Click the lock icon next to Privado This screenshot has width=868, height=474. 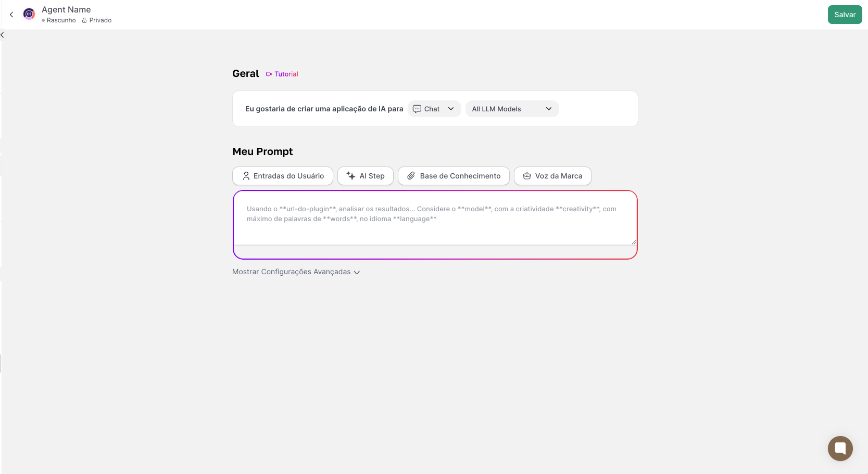pos(84,20)
